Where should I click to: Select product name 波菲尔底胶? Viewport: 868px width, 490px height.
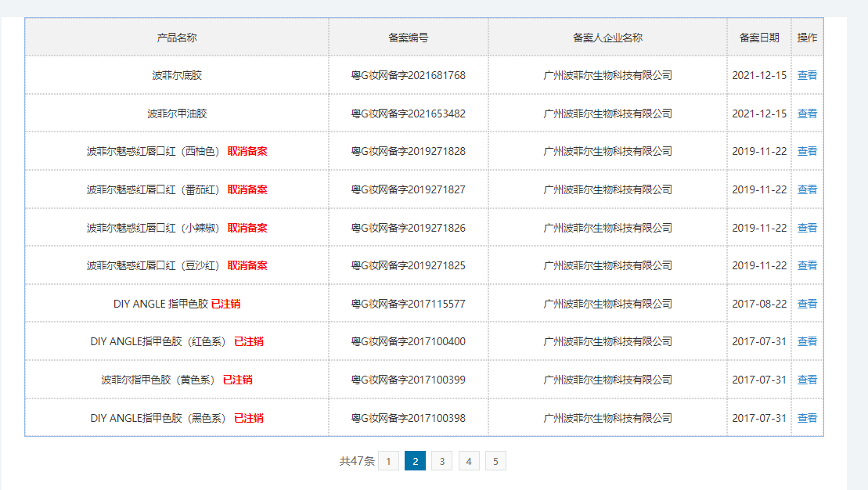(177, 75)
